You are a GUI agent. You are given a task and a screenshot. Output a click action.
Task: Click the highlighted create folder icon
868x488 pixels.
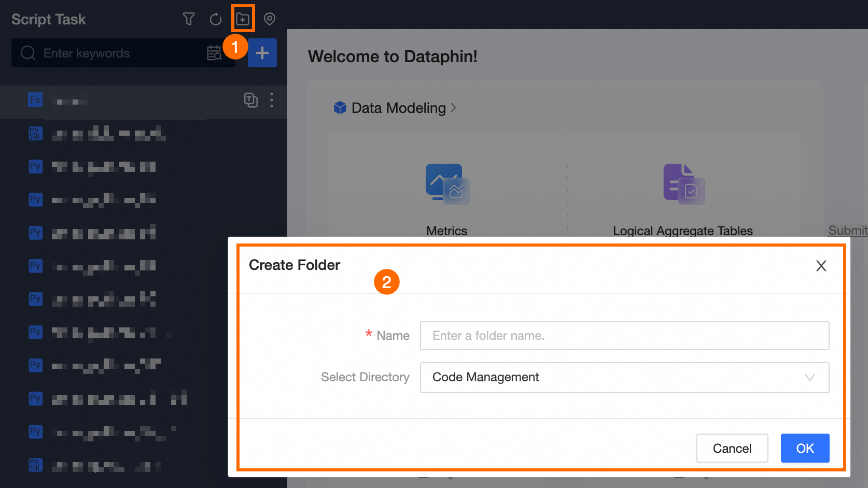point(243,19)
